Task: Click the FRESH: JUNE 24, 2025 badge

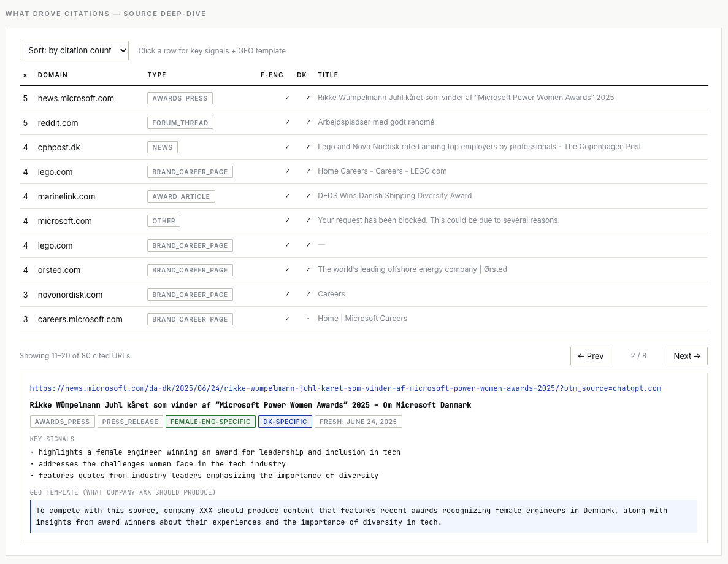Action: tap(358, 422)
